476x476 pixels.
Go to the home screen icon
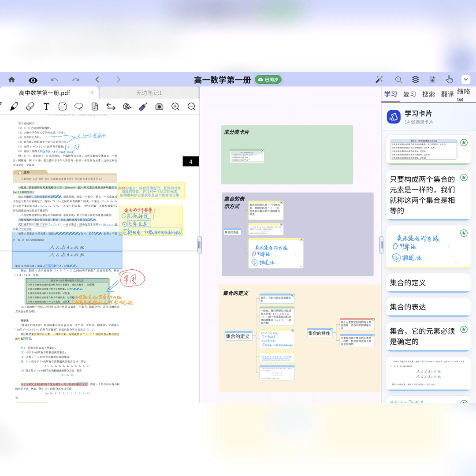[x=11, y=79]
